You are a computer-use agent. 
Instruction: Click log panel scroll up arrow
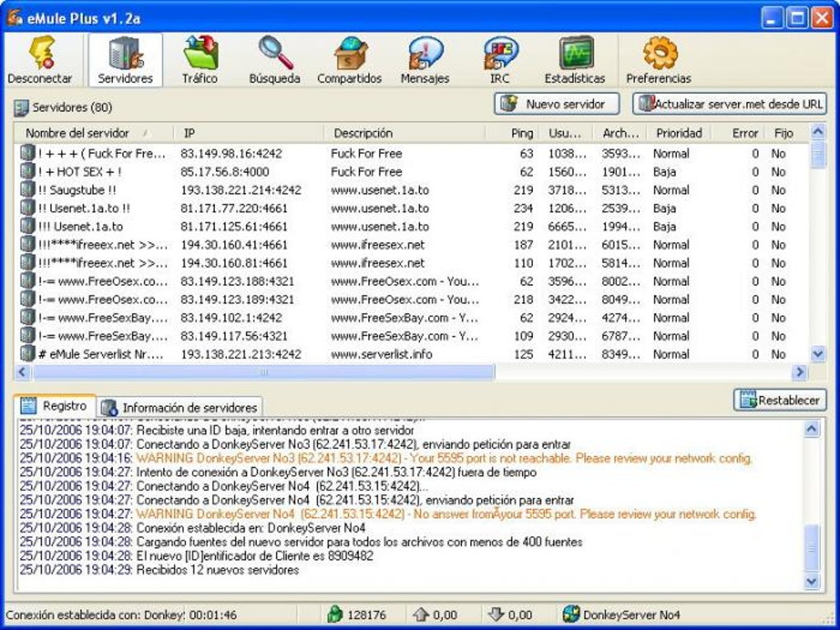click(812, 428)
